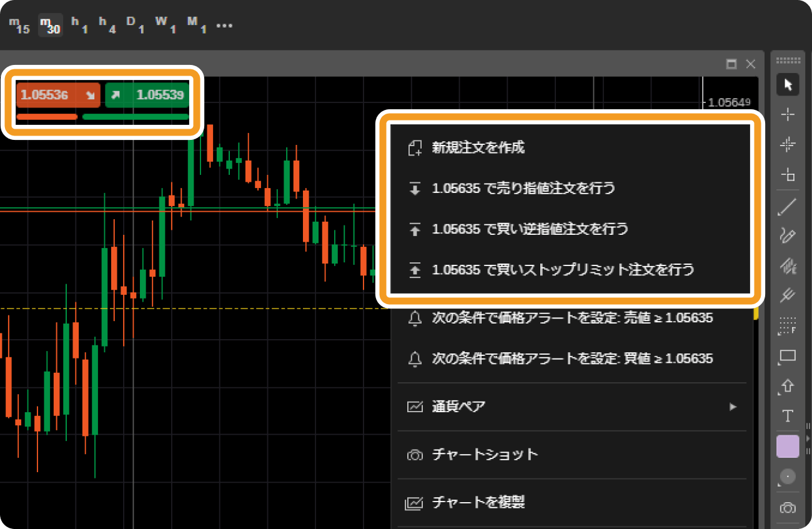Select the Andrews pitchfork tool

(x=788, y=295)
